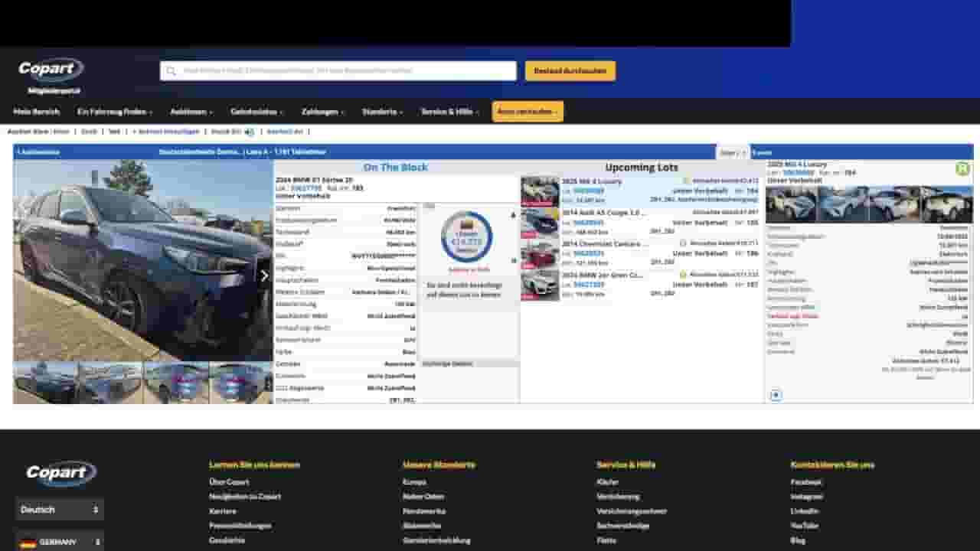Open the Audi A5 Coupe upcoming lot thumbnail
The height and width of the screenshot is (551, 980).
540,223
